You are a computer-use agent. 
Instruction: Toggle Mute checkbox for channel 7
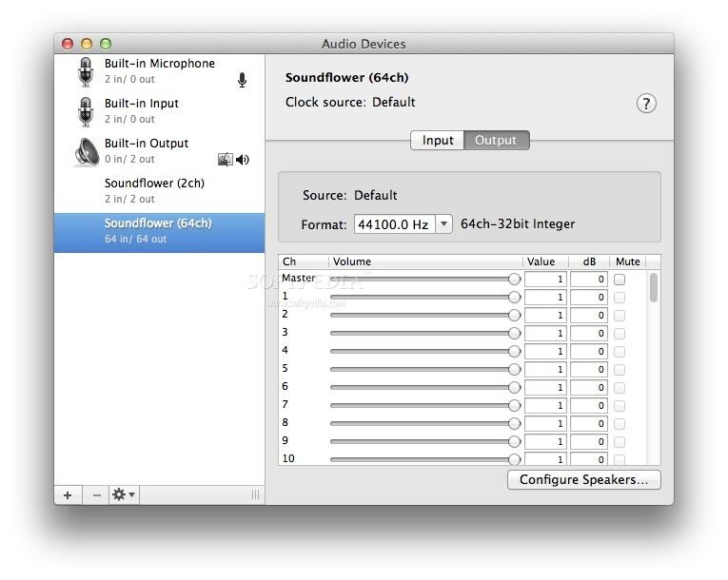click(x=620, y=406)
